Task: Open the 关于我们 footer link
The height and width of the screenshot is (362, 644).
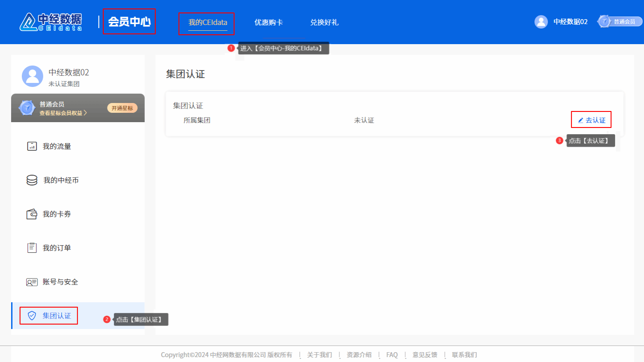Action: coord(319,355)
